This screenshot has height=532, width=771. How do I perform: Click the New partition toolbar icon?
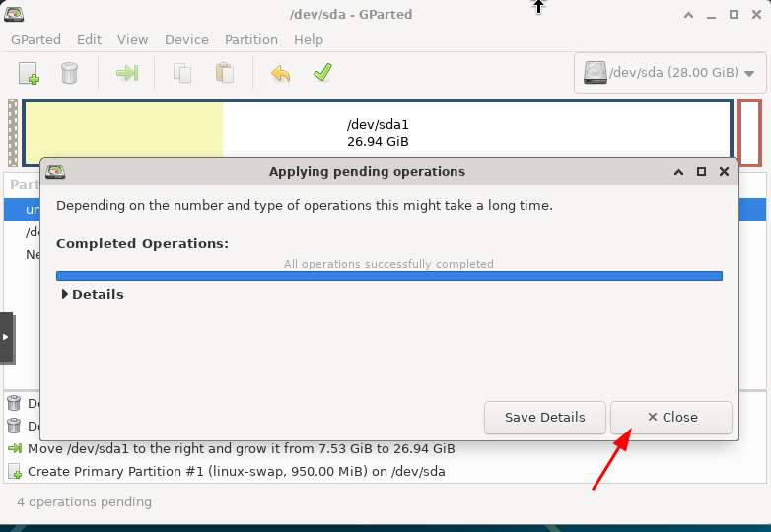click(x=29, y=73)
